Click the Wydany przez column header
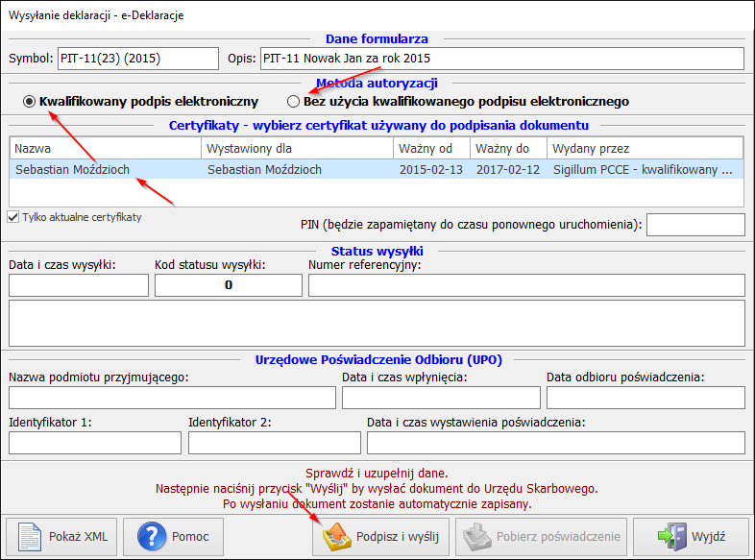 point(645,149)
